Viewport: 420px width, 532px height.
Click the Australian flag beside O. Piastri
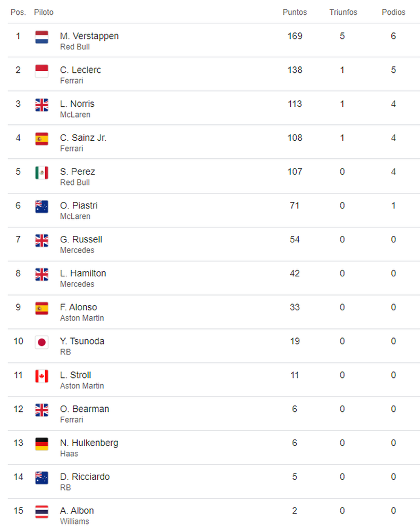(x=41, y=207)
